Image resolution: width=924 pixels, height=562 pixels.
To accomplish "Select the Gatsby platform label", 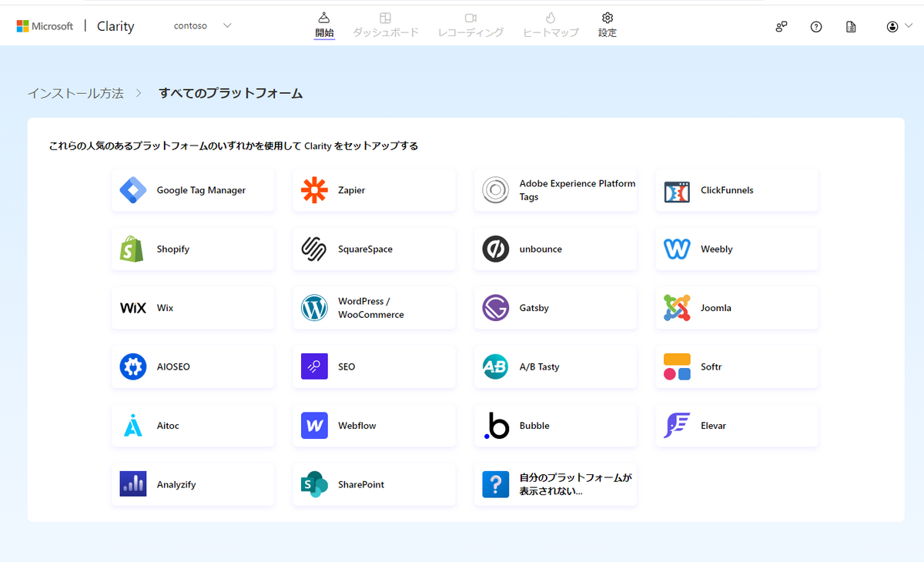I will point(534,308).
